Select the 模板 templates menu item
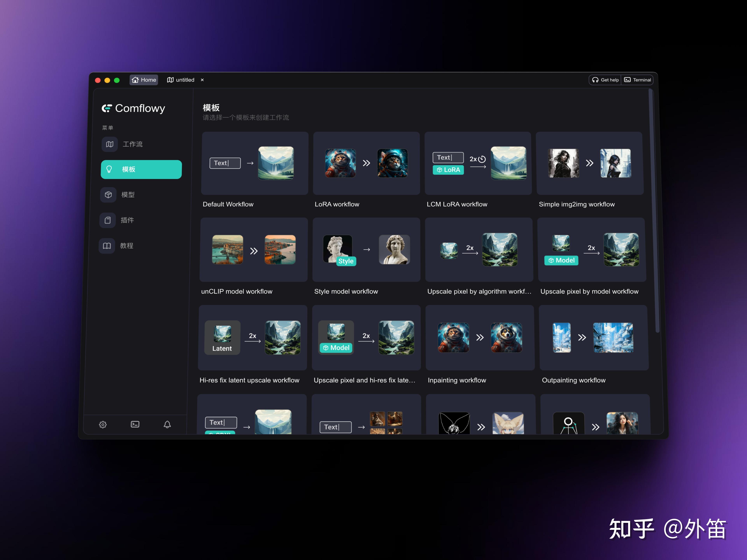This screenshot has width=747, height=560. 141,169
